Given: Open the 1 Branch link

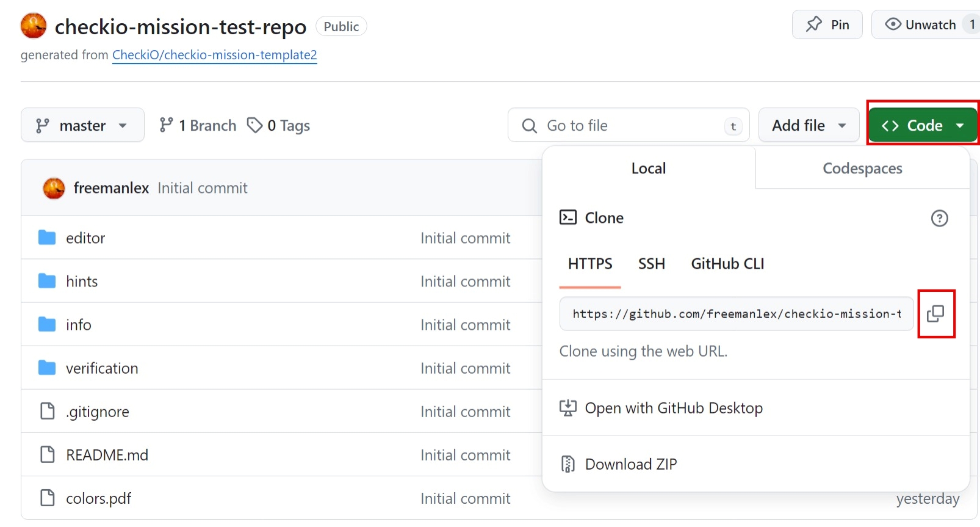Looking at the screenshot, I should coord(197,125).
